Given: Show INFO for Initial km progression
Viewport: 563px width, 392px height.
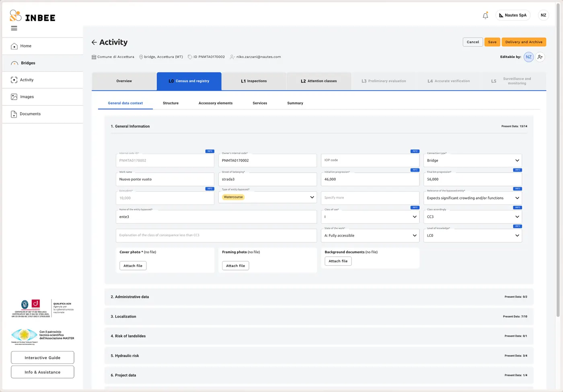Looking at the screenshot, I should pyautogui.click(x=415, y=170).
